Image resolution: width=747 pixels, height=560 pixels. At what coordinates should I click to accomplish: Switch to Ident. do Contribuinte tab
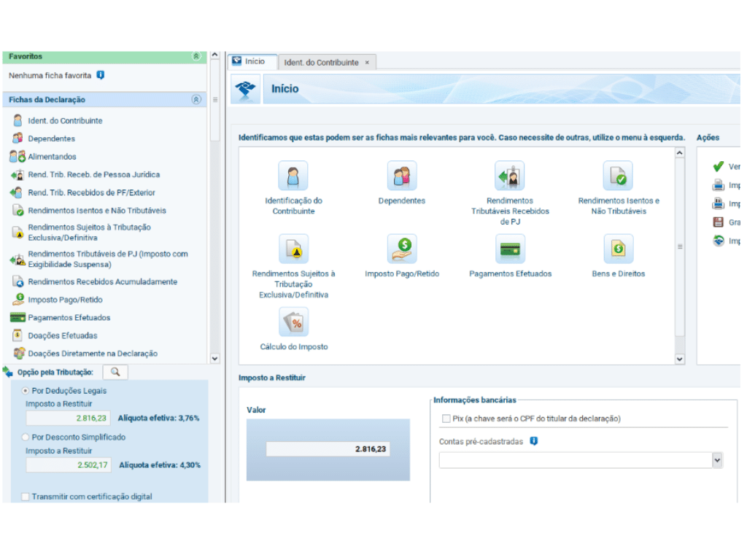click(x=321, y=63)
